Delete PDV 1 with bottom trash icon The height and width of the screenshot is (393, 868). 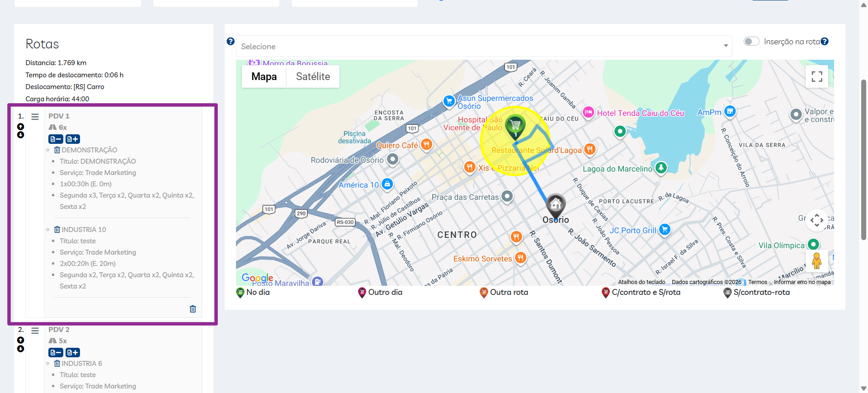click(x=193, y=309)
